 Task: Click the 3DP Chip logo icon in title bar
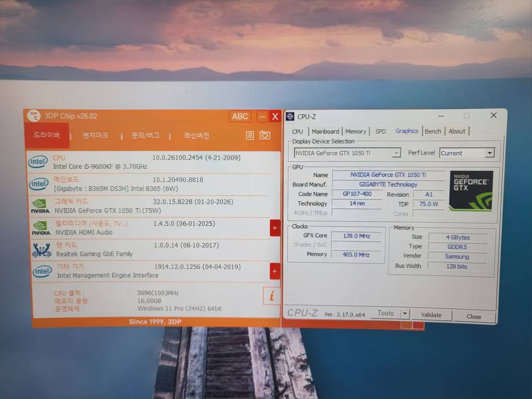coord(34,115)
